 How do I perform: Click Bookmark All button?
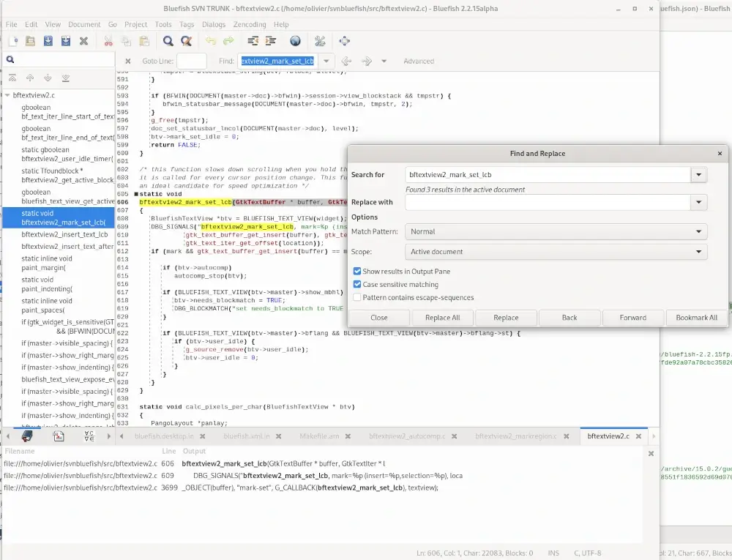click(697, 318)
